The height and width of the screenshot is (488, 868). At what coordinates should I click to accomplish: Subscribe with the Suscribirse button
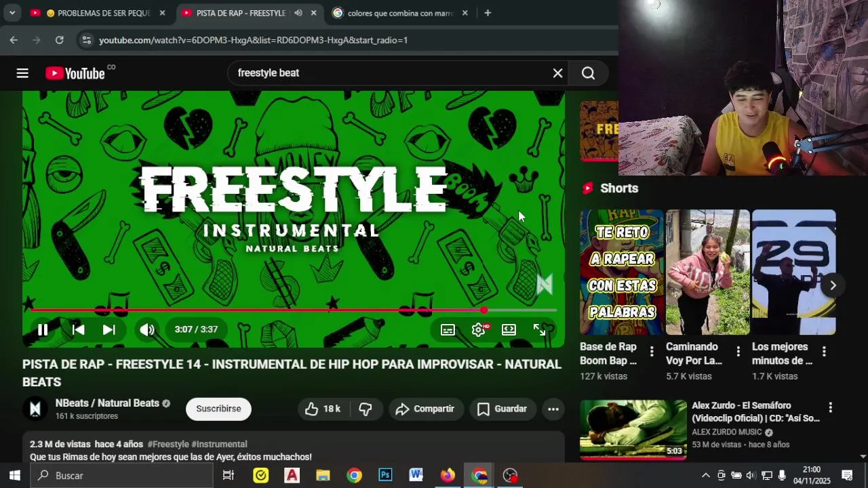[218, 409]
